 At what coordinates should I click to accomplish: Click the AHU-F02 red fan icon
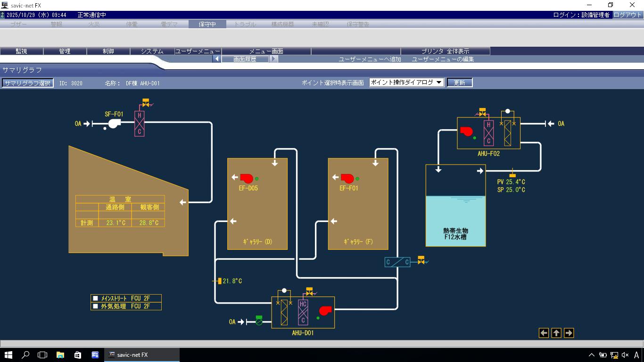click(466, 132)
